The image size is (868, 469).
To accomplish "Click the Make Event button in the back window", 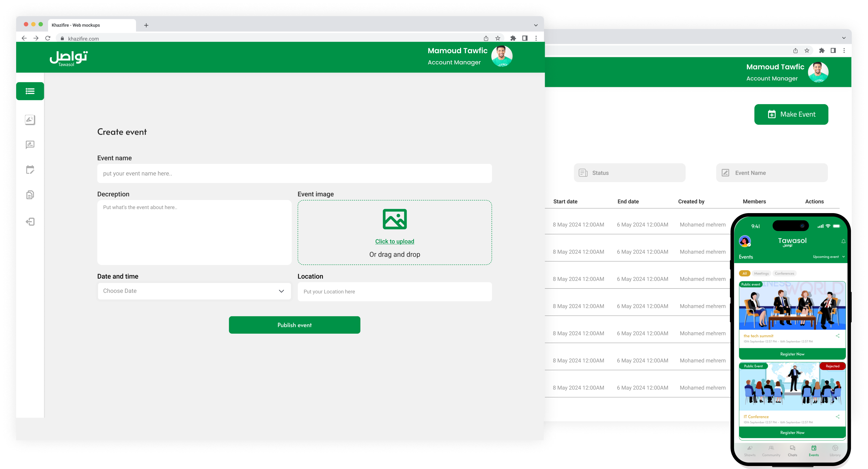I will pyautogui.click(x=791, y=114).
